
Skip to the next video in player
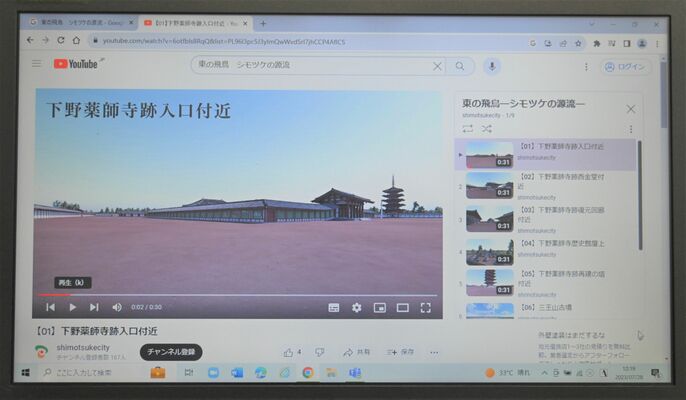tap(94, 307)
